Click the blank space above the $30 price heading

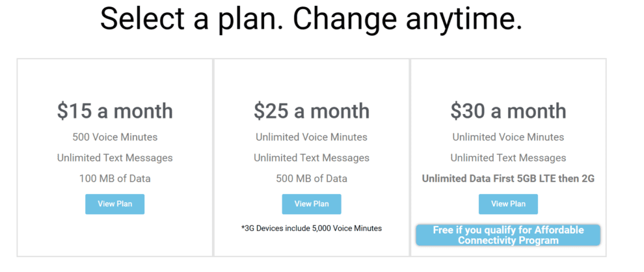pos(508,78)
